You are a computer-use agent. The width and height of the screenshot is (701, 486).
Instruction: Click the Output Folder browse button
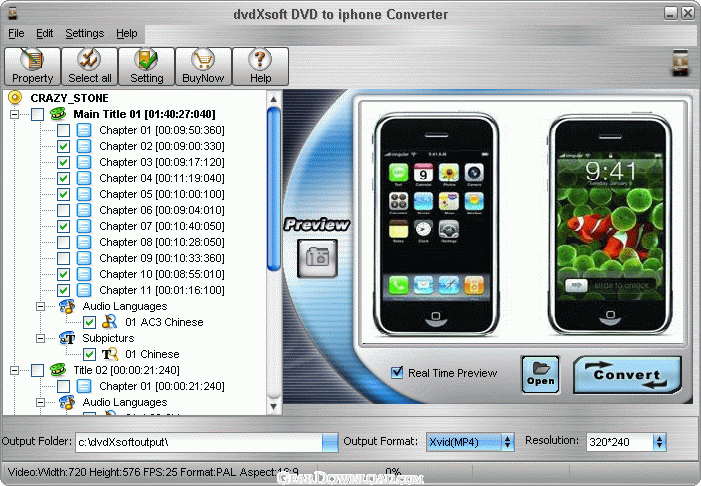[330, 442]
